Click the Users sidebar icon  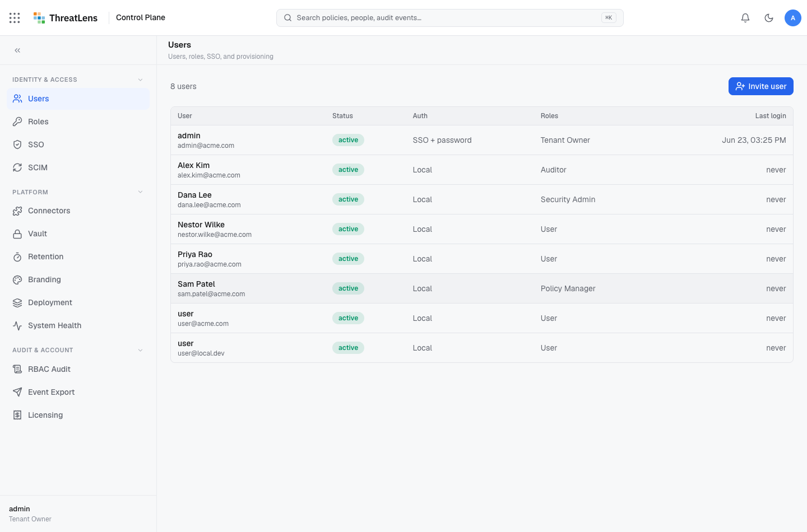pyautogui.click(x=17, y=99)
